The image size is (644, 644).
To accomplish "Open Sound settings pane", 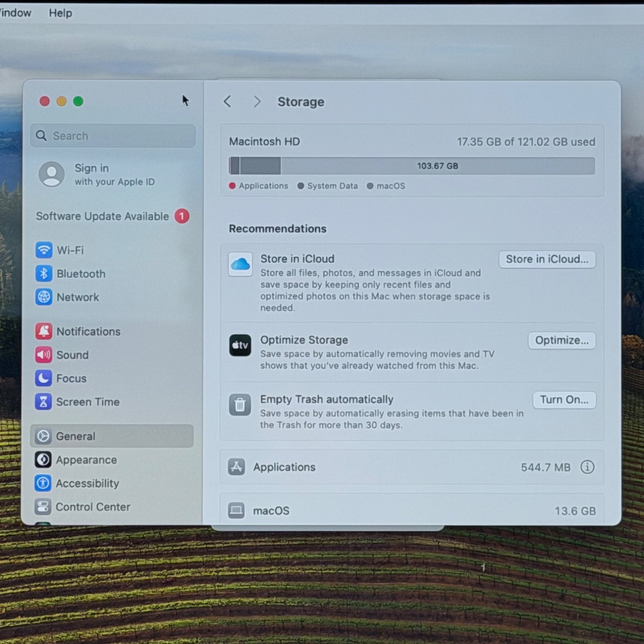I will pos(72,355).
